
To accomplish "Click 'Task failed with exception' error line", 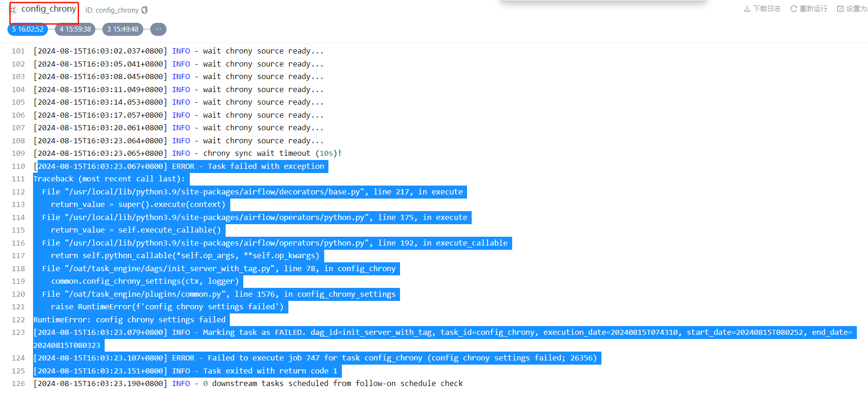I will pos(180,166).
